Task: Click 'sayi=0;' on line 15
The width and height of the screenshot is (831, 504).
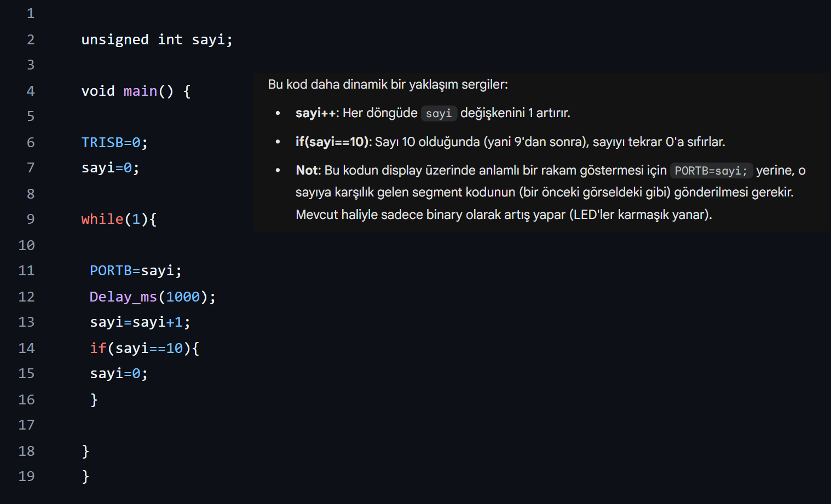Action: pyautogui.click(x=119, y=373)
